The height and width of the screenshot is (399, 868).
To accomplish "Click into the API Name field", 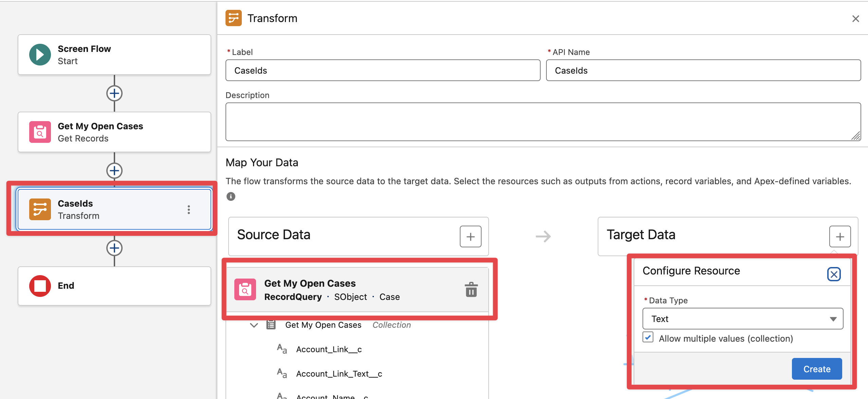I will pos(703,71).
